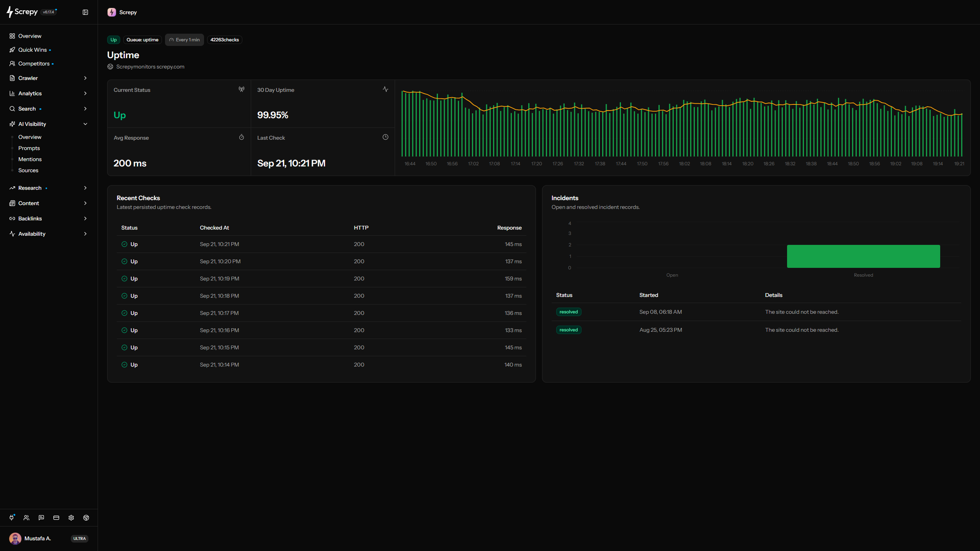Click the ULTRA plan badge

[x=80, y=538]
